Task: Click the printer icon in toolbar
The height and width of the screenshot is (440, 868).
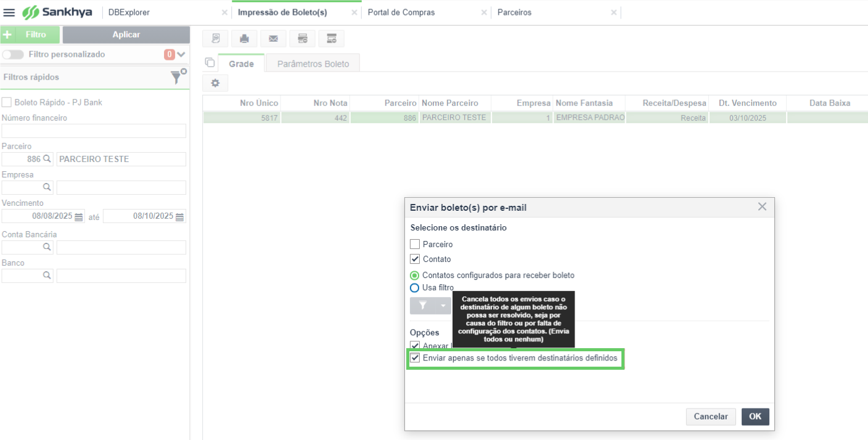Action: pos(244,38)
